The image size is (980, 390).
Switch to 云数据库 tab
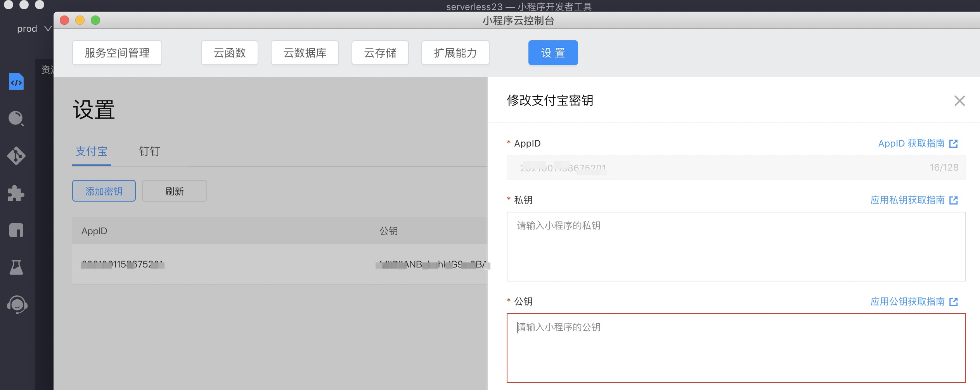(305, 53)
